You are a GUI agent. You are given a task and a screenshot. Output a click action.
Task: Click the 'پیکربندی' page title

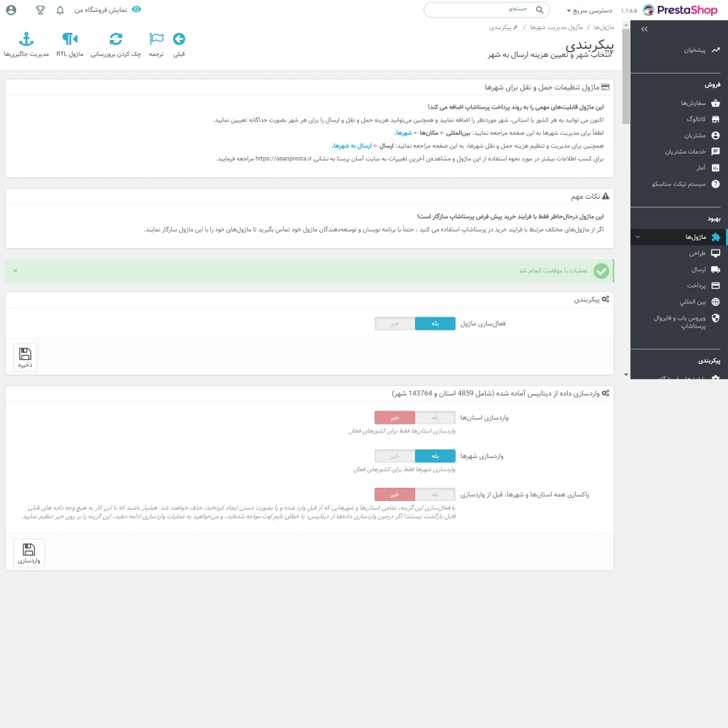[x=590, y=45]
